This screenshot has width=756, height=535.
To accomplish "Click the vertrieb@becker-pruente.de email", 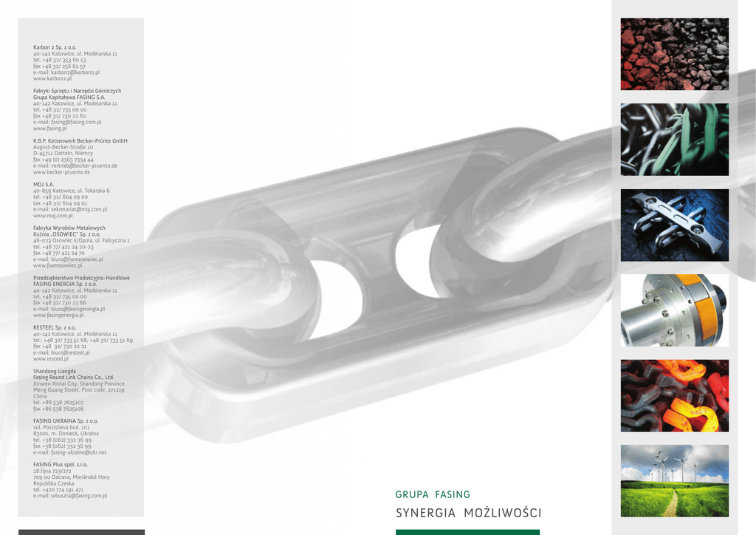I will [x=84, y=166].
